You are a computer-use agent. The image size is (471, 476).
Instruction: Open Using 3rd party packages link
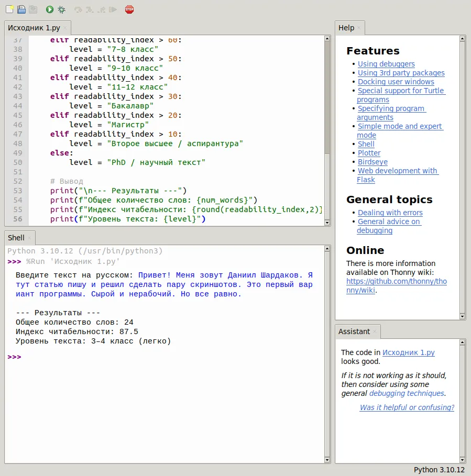point(401,73)
